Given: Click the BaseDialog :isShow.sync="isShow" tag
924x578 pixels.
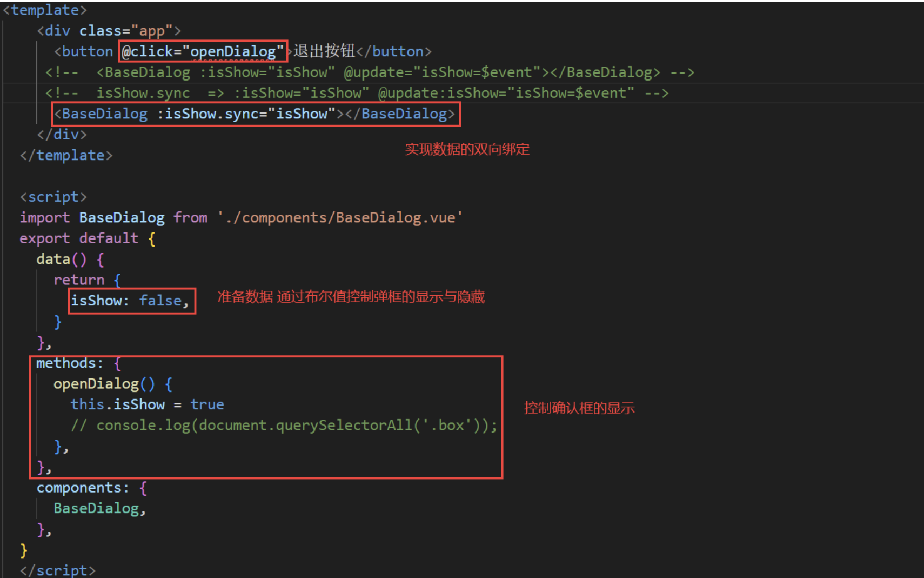Looking at the screenshot, I should tap(255, 114).
